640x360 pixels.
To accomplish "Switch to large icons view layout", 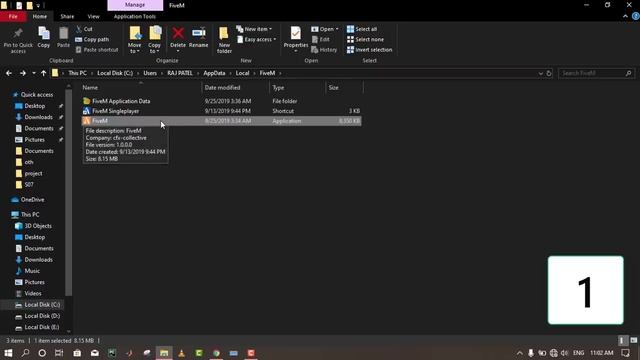I will click(633, 340).
